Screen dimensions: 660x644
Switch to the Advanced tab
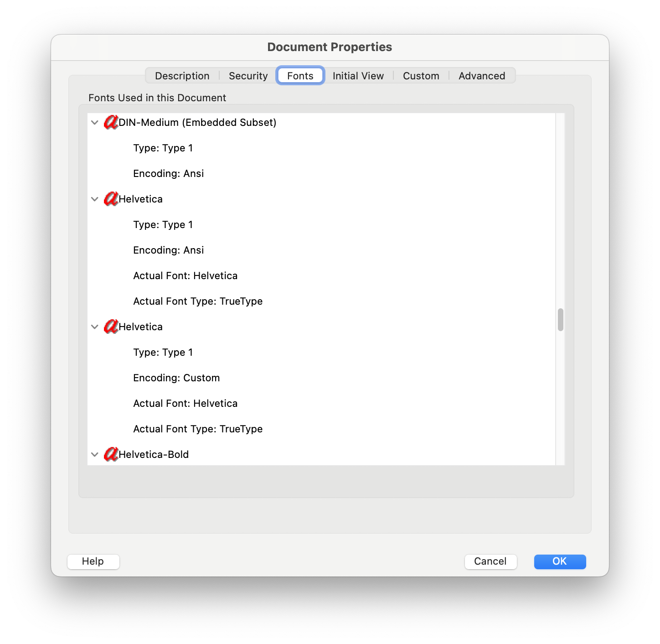point(482,76)
